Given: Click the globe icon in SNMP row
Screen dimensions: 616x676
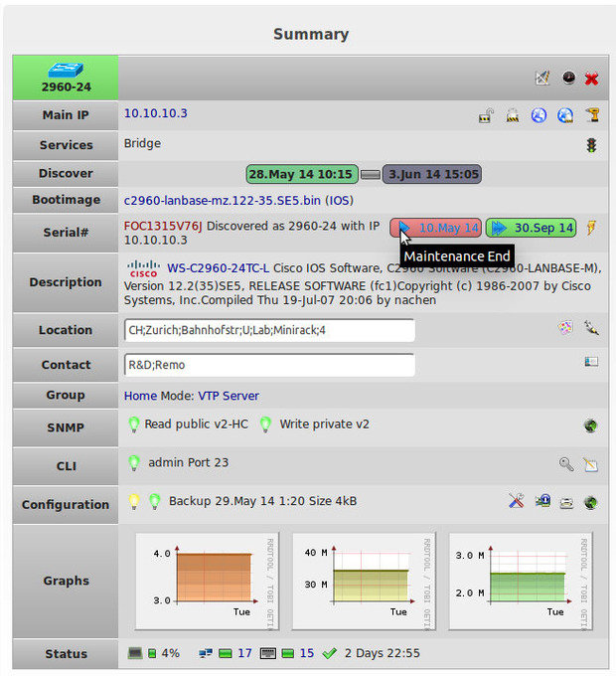Looking at the screenshot, I should (x=591, y=425).
